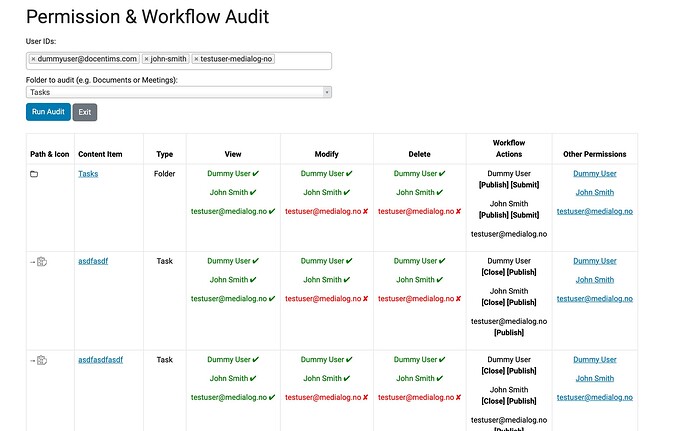Open John Smith permissions in asdfasdfasdf row

595,379
